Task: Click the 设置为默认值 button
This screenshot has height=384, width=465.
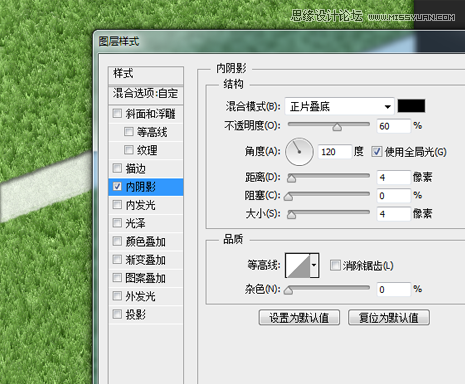Action: click(299, 317)
